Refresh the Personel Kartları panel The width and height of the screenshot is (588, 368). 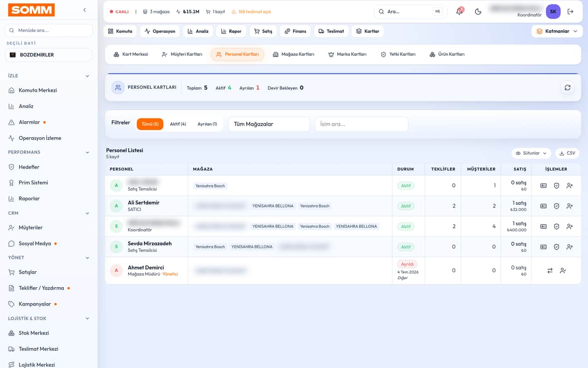pos(568,87)
